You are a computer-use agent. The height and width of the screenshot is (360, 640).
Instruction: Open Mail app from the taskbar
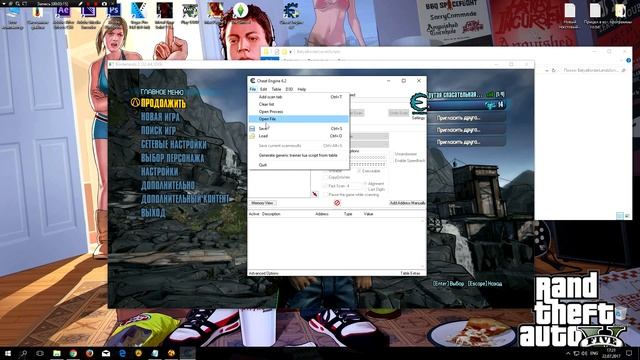(106, 353)
